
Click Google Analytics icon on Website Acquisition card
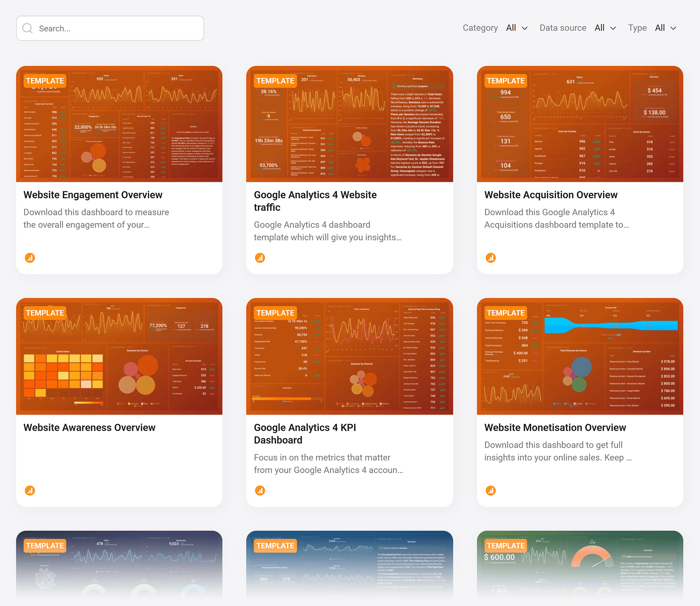pyautogui.click(x=491, y=258)
